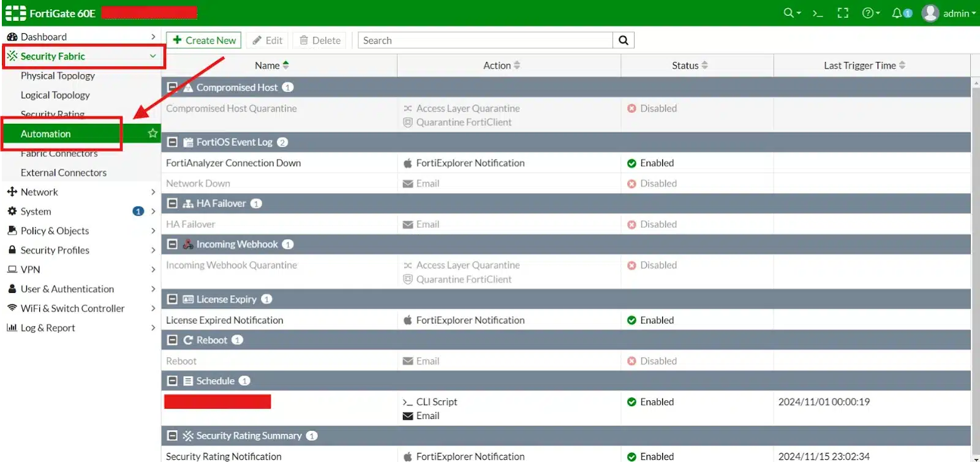Click the Automation favorite star icon
Image resolution: width=980 pixels, height=462 pixels.
153,134
